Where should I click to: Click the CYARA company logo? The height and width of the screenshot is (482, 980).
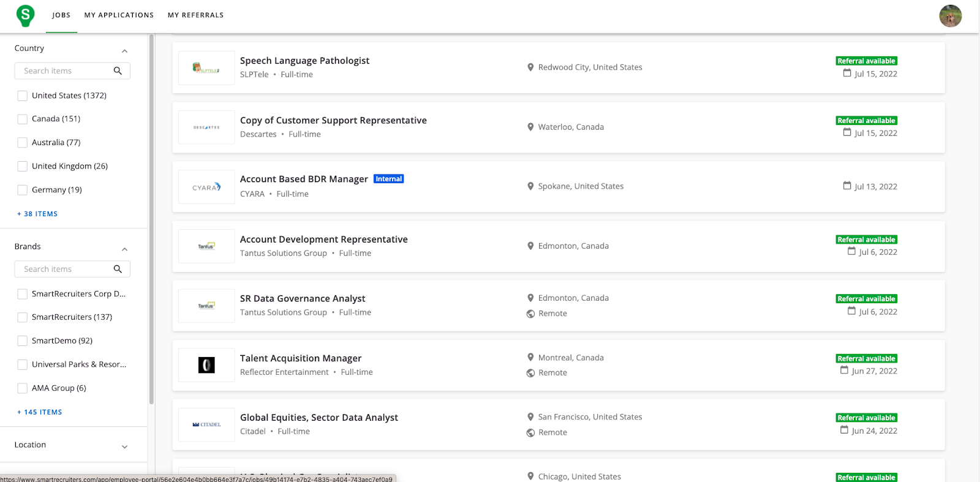pyautogui.click(x=206, y=187)
